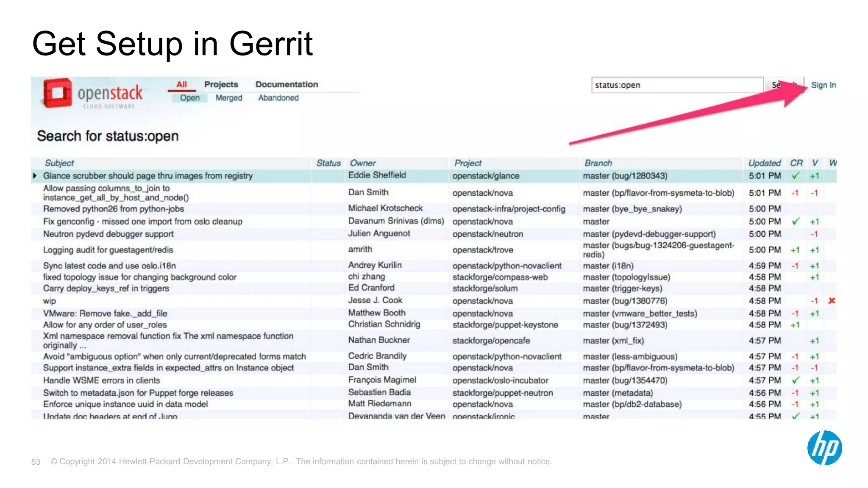Click owner amrith
868x488 pixels.
(x=360, y=250)
